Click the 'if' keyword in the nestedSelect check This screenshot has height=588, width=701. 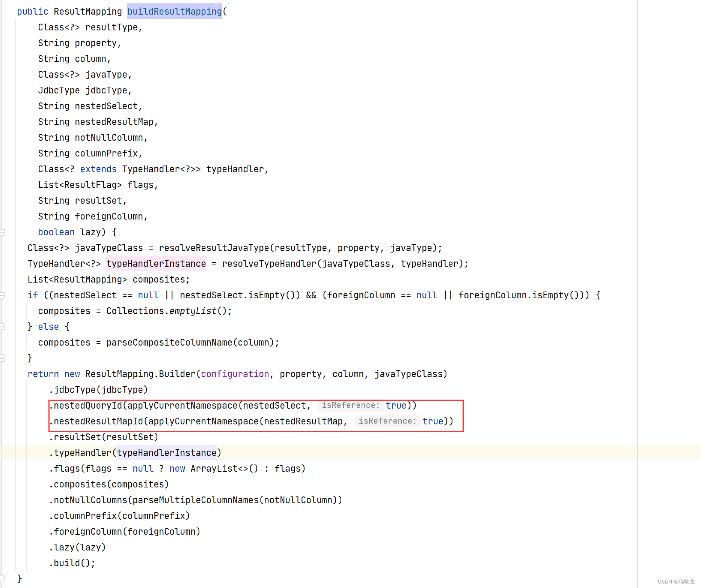point(33,295)
